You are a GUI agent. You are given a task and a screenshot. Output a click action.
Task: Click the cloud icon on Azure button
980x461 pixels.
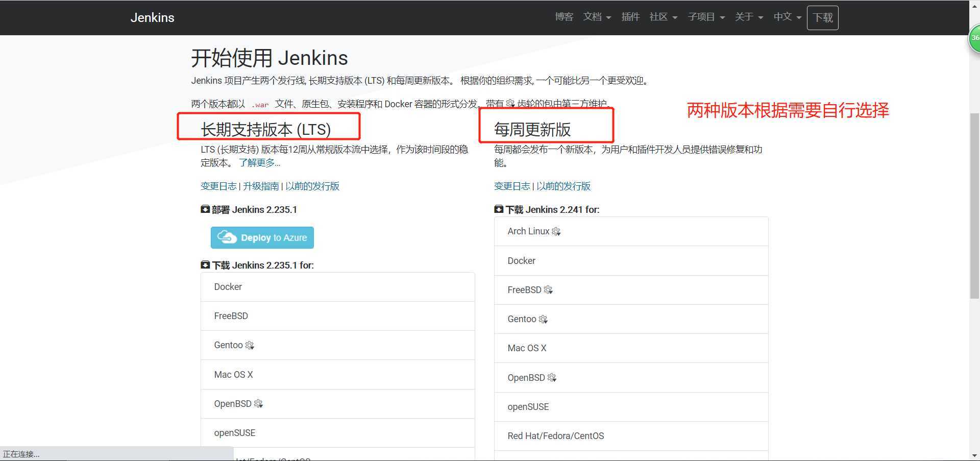coord(227,237)
